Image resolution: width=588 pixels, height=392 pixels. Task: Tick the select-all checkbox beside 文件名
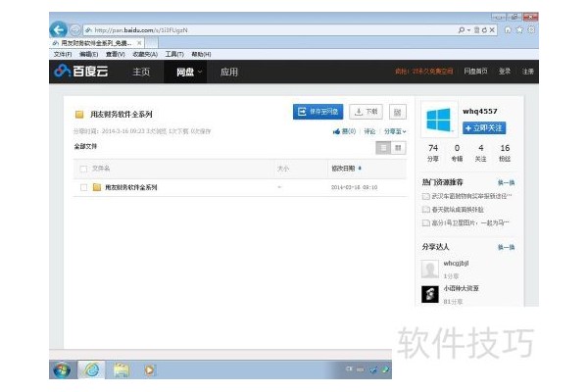83,169
